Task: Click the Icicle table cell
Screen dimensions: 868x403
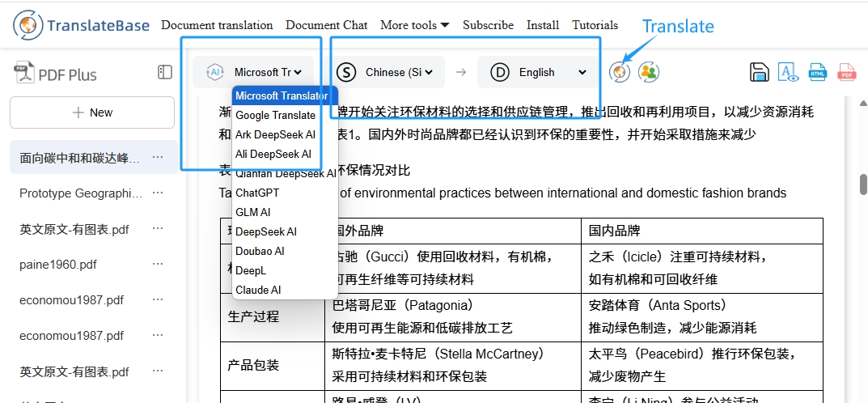Action: coord(702,269)
